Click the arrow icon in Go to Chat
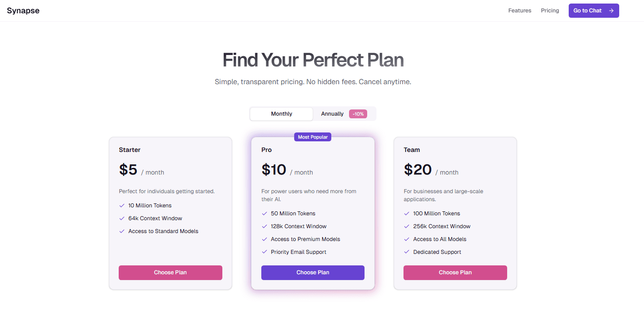The height and width of the screenshot is (323, 644). click(611, 11)
